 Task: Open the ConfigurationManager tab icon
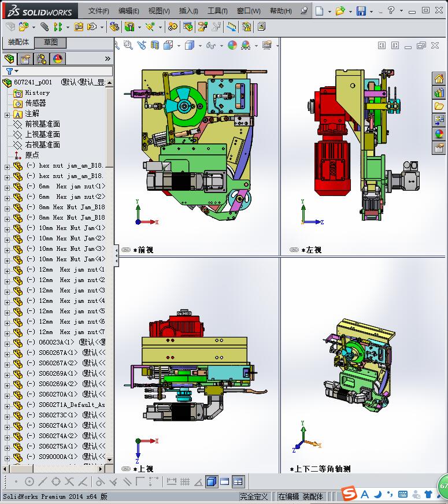pos(42,59)
